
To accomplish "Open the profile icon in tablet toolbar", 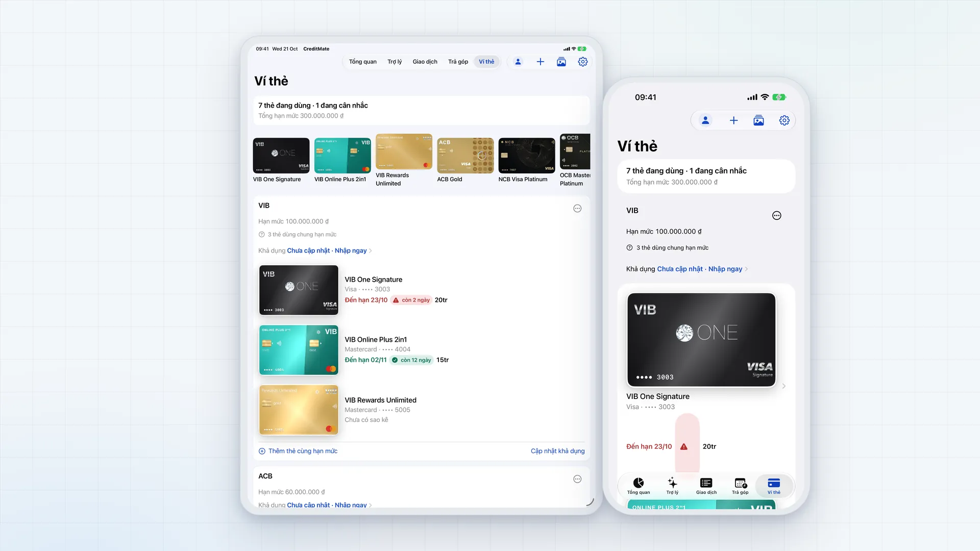I will (518, 62).
